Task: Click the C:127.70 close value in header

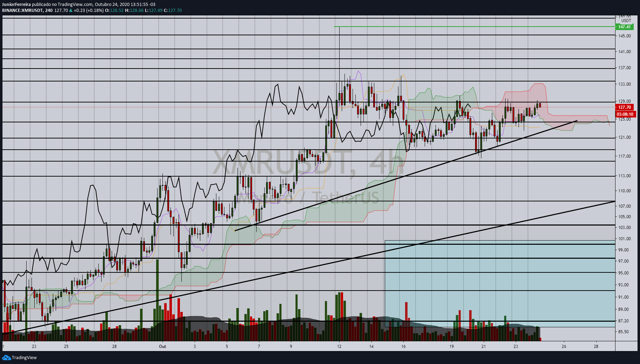Action: pos(173,10)
